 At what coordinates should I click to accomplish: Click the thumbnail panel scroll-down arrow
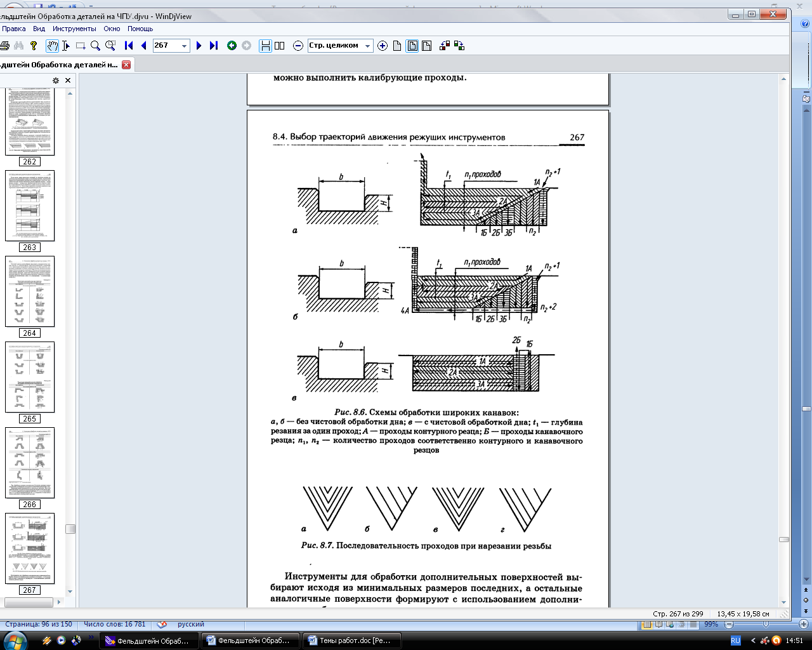click(x=70, y=592)
